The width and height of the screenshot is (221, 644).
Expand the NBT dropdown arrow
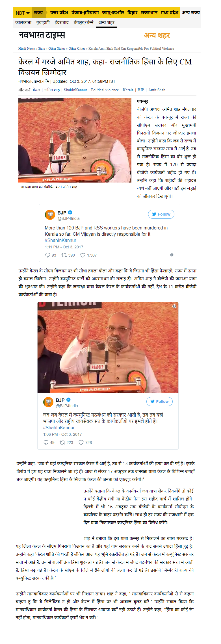pos(28,13)
